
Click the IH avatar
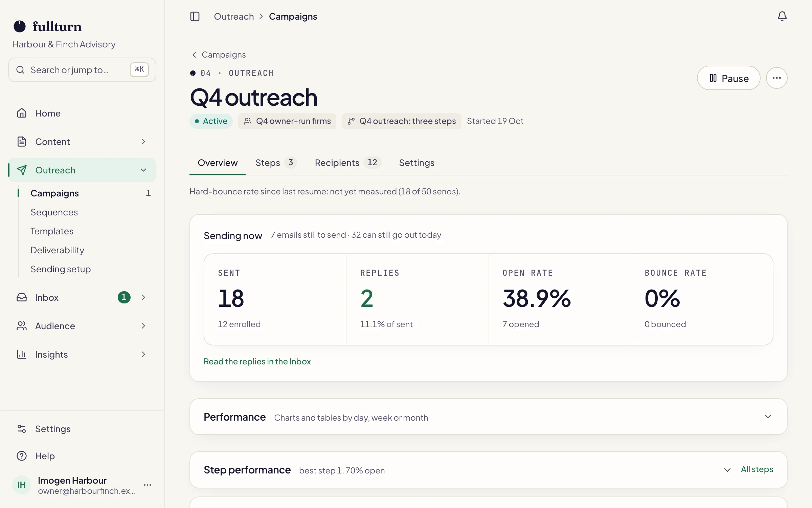(x=22, y=485)
